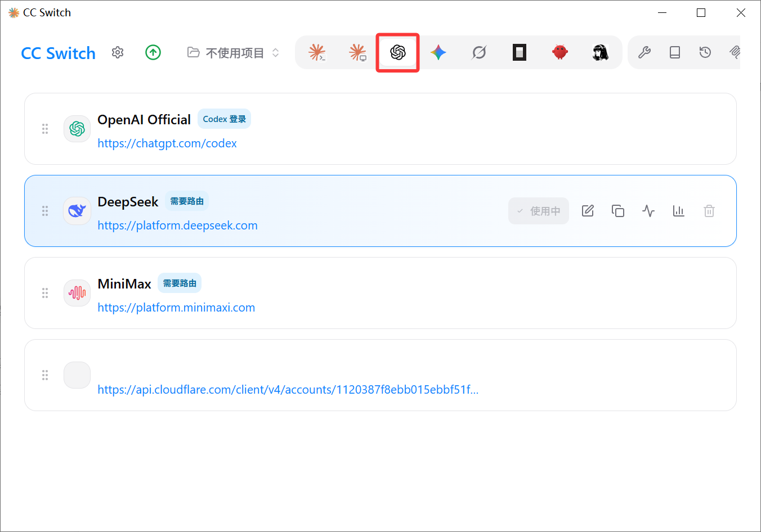Select the anime avatar app tab
Viewport: 761px width, 532px height.
click(x=601, y=52)
